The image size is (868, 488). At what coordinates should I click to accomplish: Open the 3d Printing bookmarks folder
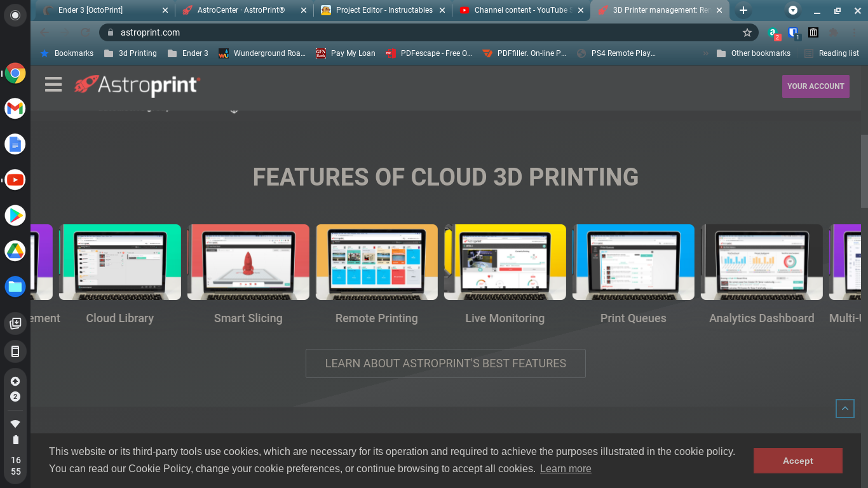pyautogui.click(x=130, y=53)
